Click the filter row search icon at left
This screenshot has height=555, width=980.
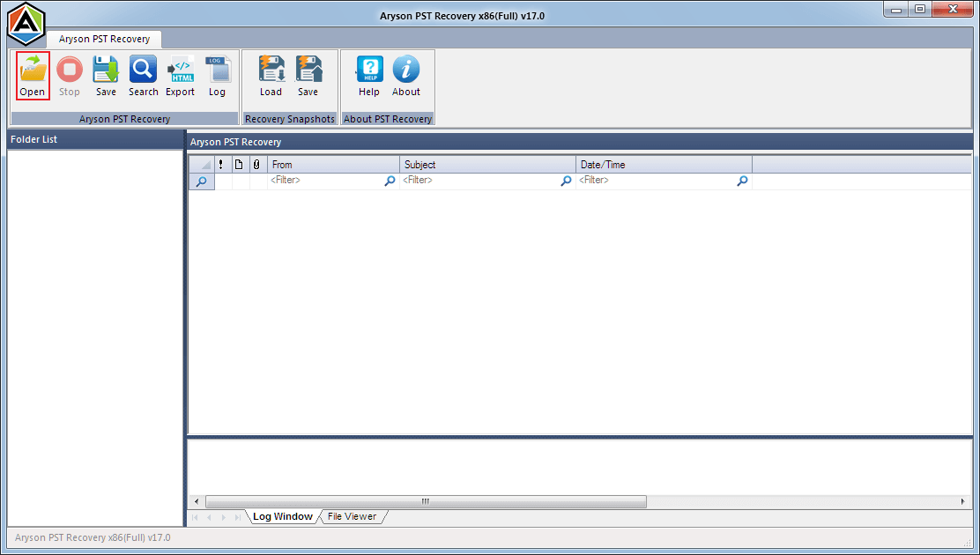click(x=202, y=181)
